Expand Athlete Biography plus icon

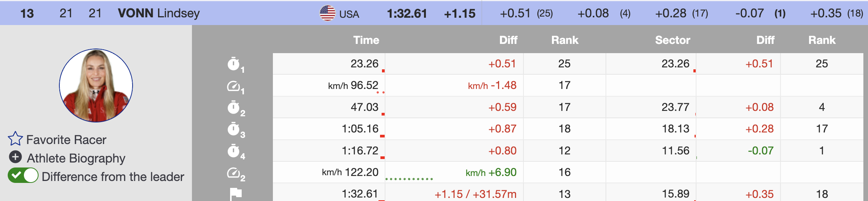point(15,157)
